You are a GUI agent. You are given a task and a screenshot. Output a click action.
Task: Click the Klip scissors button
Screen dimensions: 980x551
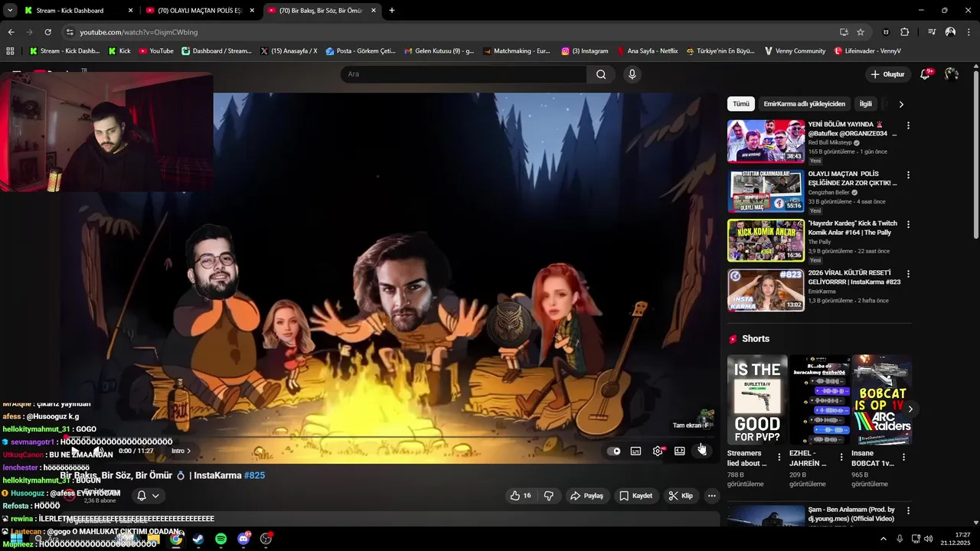coord(681,496)
